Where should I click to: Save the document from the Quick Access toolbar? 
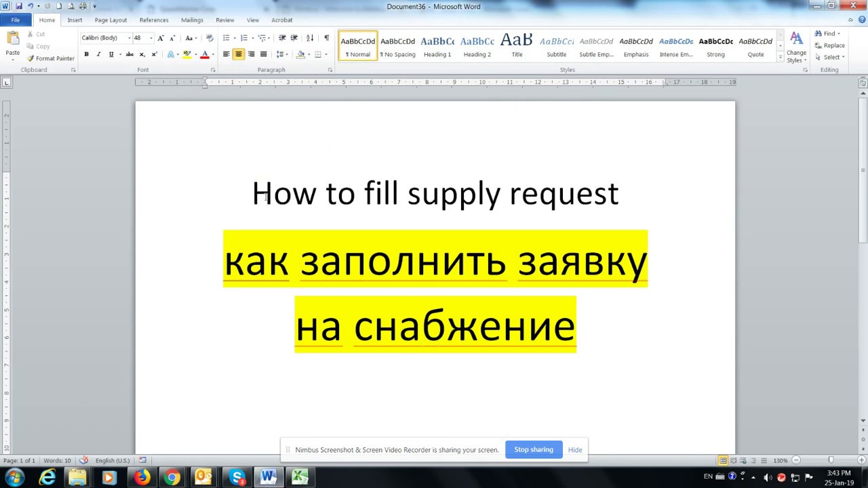tap(19, 6)
